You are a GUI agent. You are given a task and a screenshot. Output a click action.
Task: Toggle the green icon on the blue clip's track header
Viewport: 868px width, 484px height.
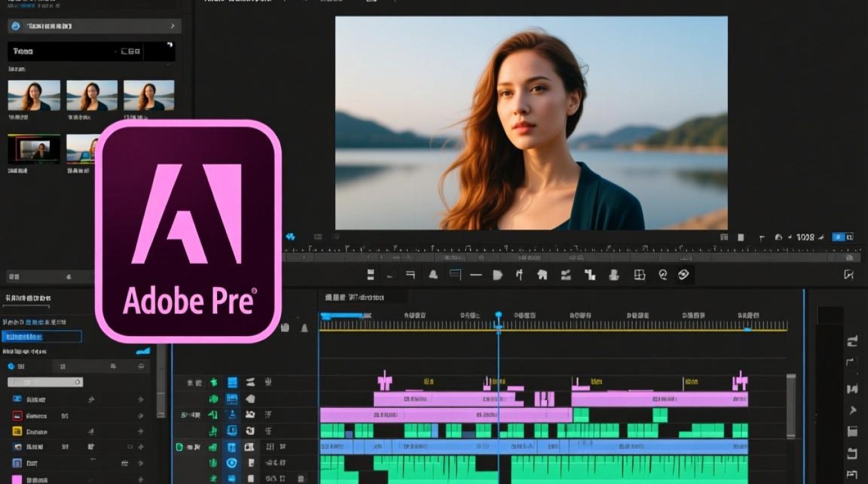pyautogui.click(x=212, y=447)
